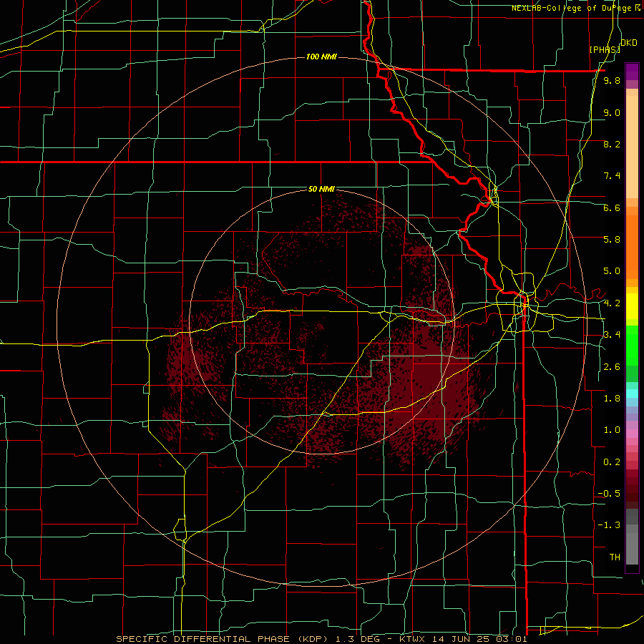Pick the pink swatch on the color bar
The height and width of the screenshot is (644, 644).
pos(632,434)
